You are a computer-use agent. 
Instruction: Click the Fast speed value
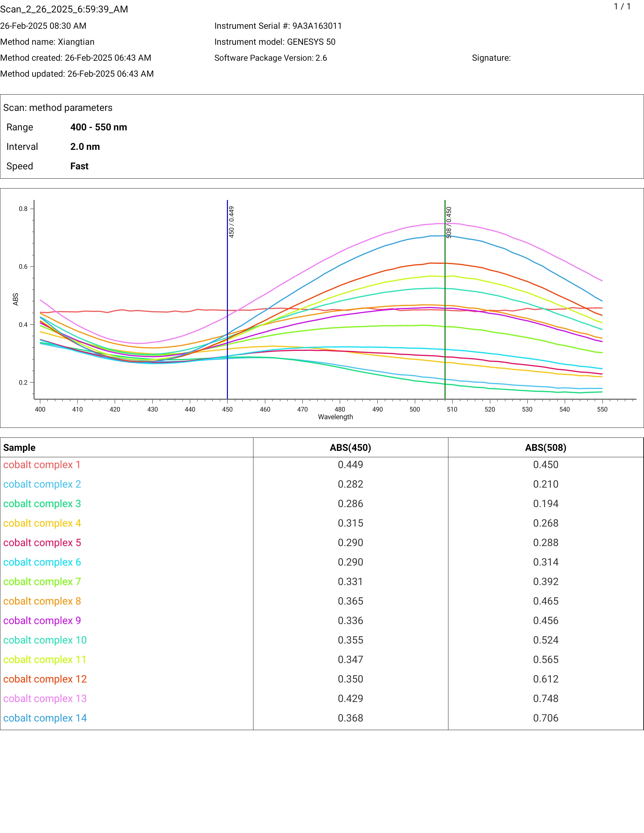point(79,166)
